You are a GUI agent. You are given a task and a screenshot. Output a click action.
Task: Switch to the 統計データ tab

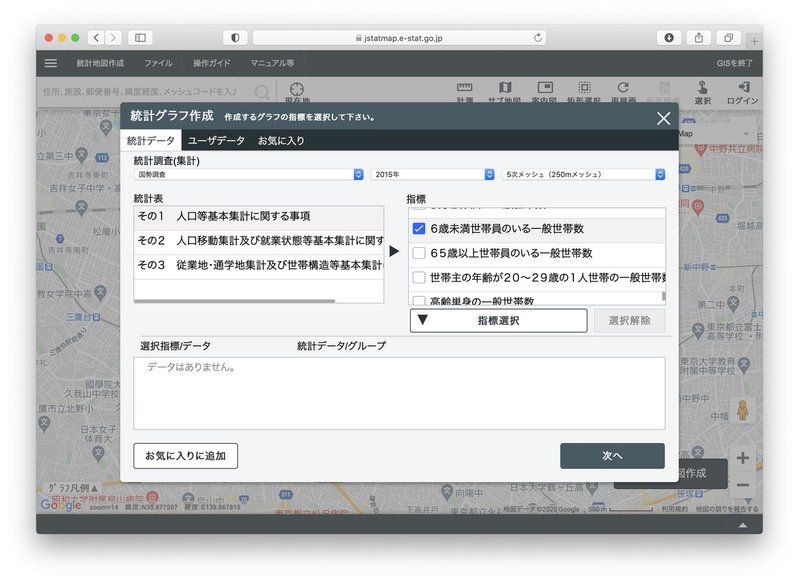(x=151, y=140)
